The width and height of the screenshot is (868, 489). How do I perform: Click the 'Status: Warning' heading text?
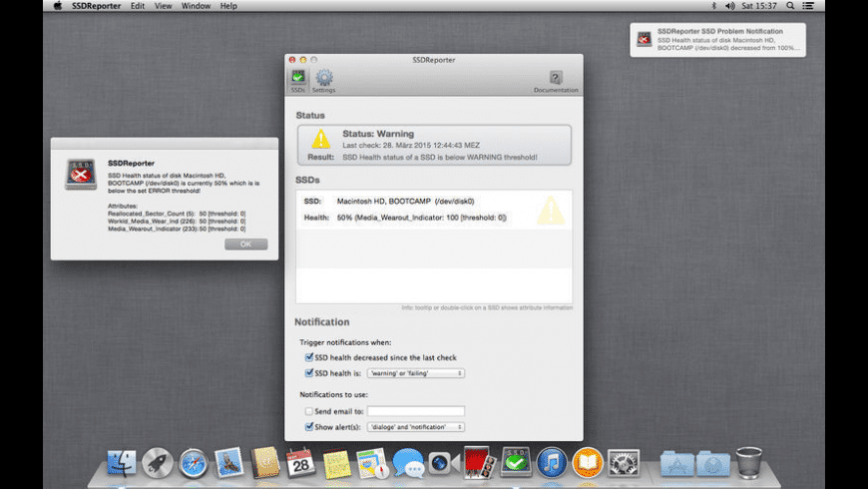pyautogui.click(x=378, y=134)
